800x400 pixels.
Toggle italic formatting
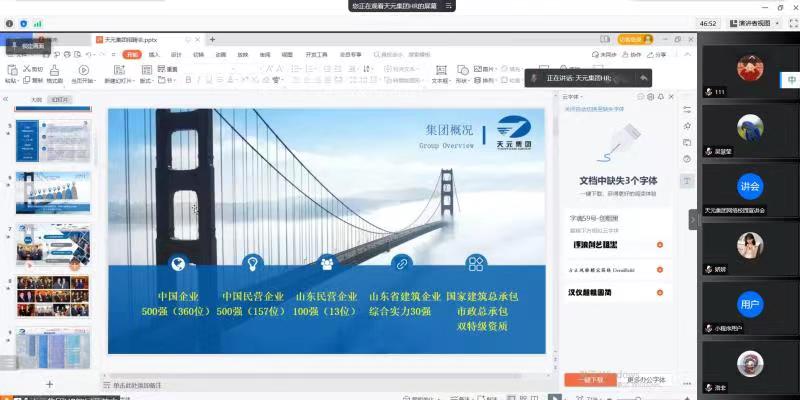point(198,80)
